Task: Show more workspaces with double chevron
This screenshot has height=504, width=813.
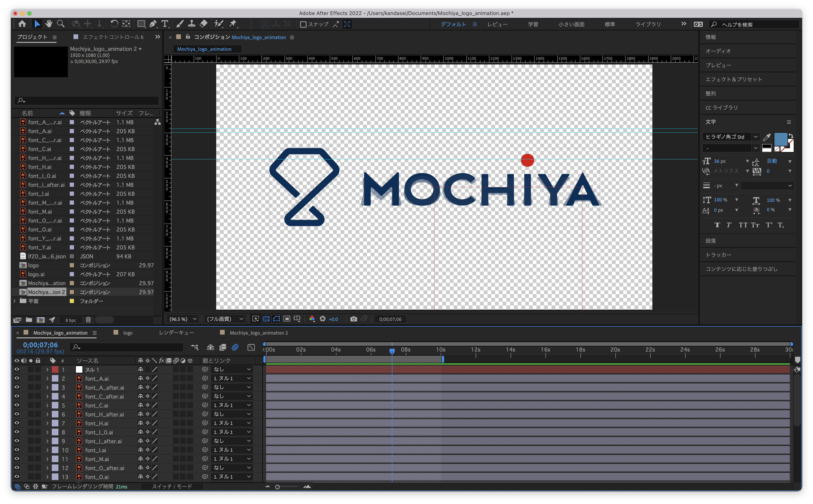Action: [x=683, y=24]
